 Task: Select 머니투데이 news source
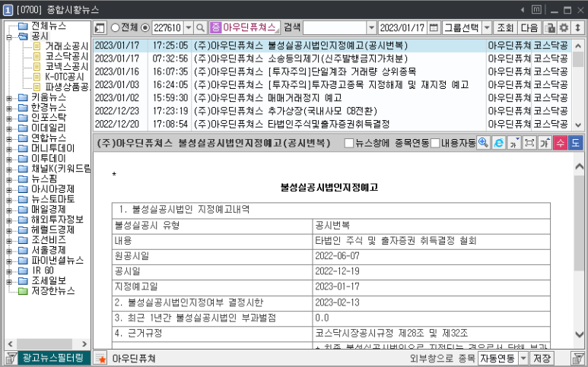(53, 149)
